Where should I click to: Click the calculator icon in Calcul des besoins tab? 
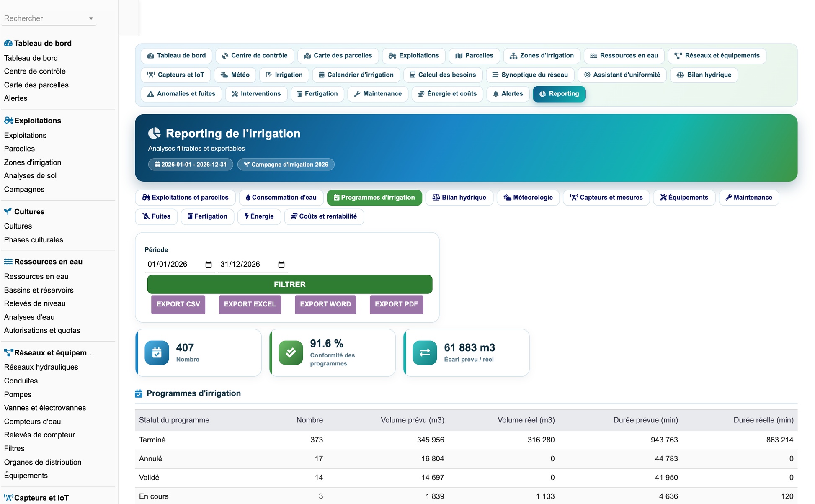413,75
